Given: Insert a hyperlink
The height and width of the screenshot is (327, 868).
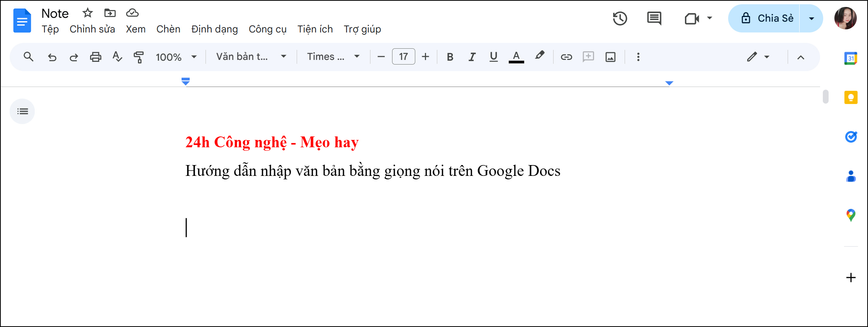Looking at the screenshot, I should point(566,57).
